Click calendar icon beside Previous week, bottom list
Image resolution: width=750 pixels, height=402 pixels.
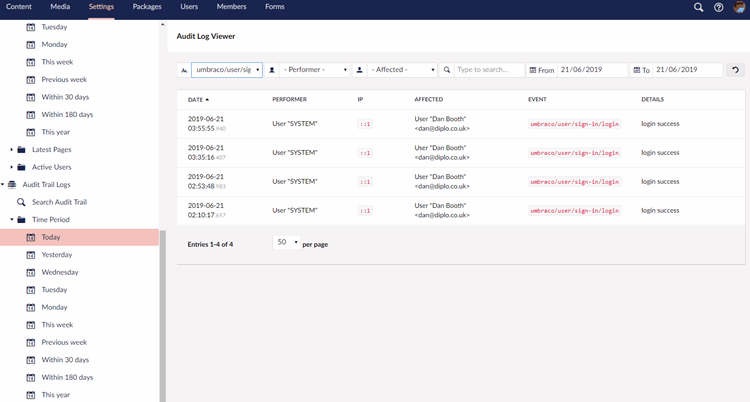click(31, 343)
